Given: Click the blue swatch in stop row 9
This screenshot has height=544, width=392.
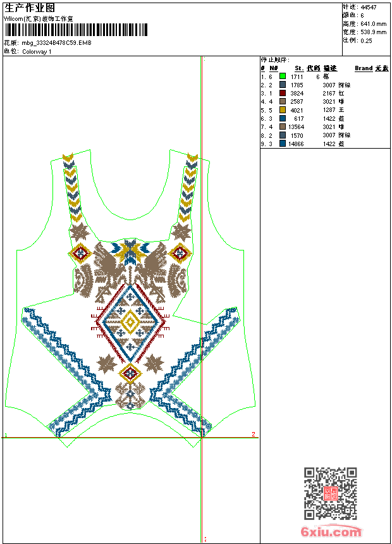Looking at the screenshot, I should click(x=283, y=144).
